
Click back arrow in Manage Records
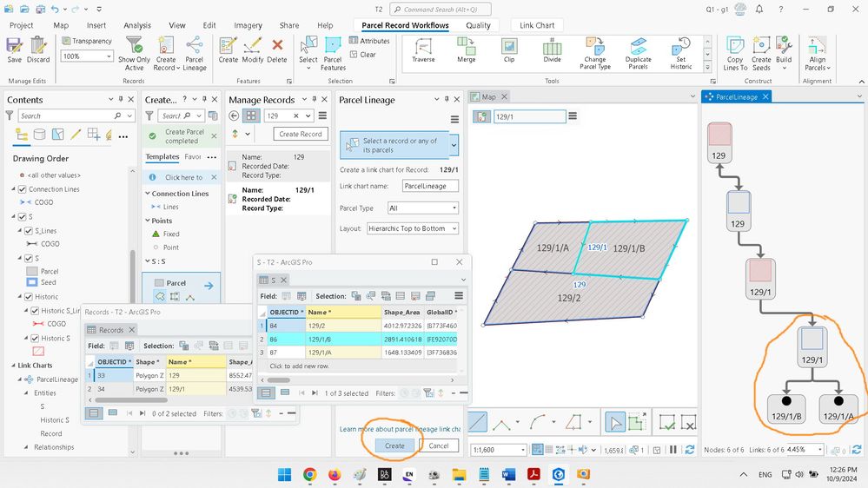coord(234,115)
